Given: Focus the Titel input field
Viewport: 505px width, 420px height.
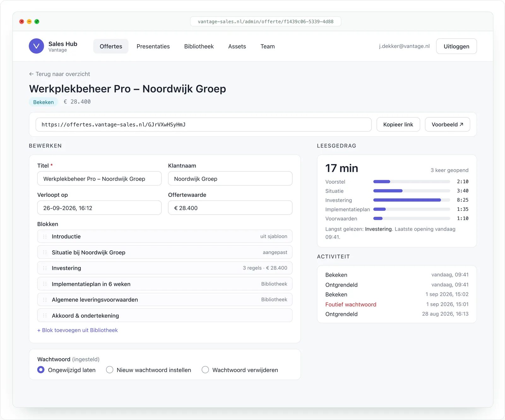Looking at the screenshot, I should point(99,179).
